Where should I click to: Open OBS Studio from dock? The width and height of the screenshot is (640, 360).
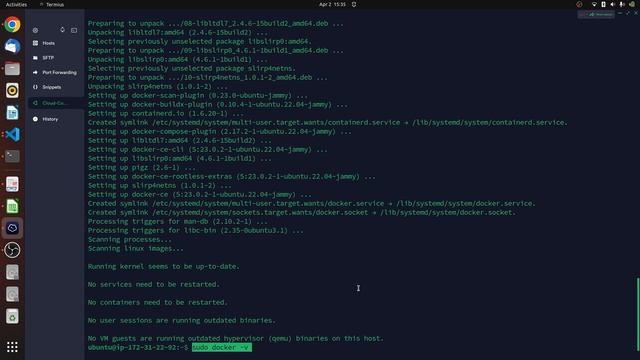click(x=12, y=250)
